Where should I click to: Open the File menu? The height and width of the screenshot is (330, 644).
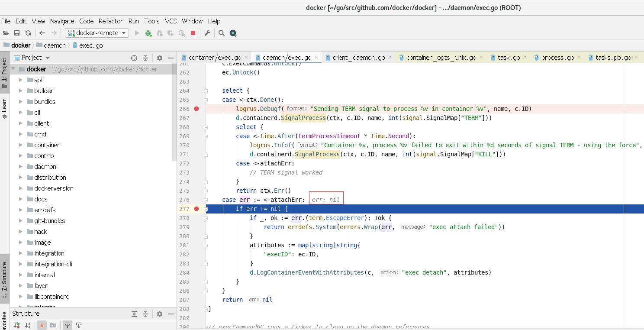pyautogui.click(x=6, y=21)
